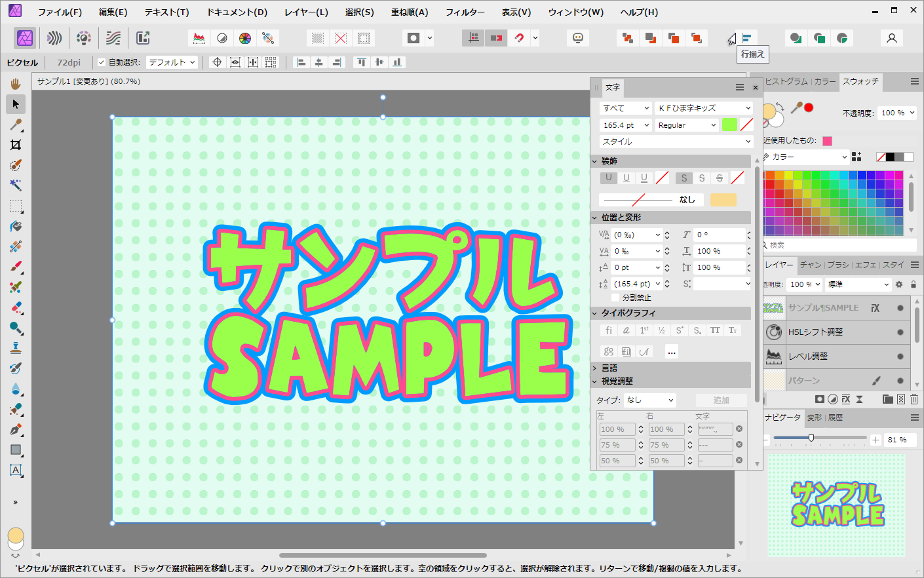Image resolution: width=924 pixels, height=578 pixels.
Task: Toggle the 自動選択 checkbox
Action: [102, 62]
